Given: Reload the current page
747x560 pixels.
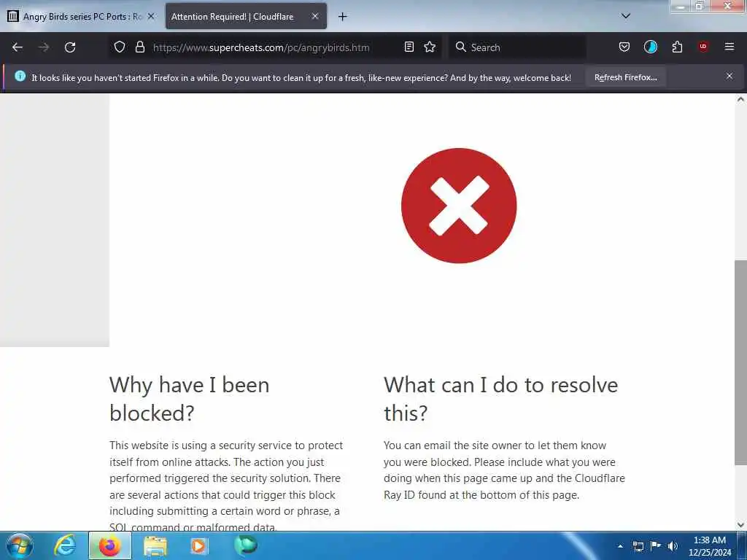Looking at the screenshot, I should 70,47.
